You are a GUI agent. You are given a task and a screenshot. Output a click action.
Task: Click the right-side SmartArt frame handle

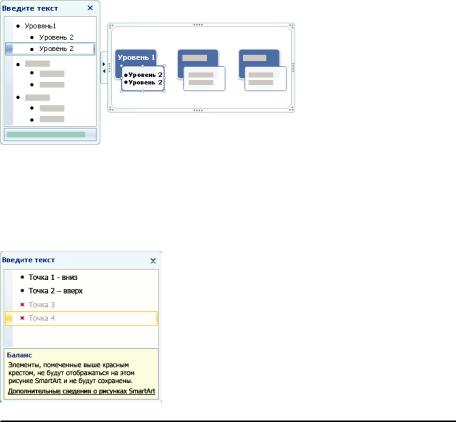[293, 67]
